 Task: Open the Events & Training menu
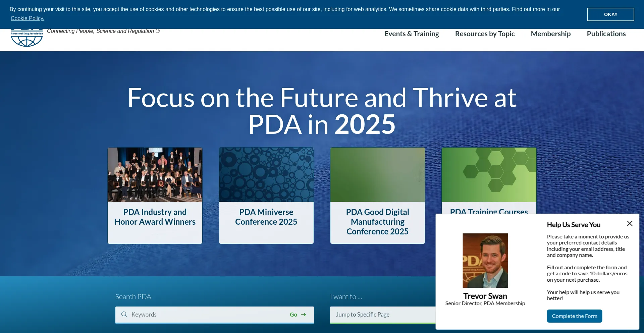coord(412,34)
